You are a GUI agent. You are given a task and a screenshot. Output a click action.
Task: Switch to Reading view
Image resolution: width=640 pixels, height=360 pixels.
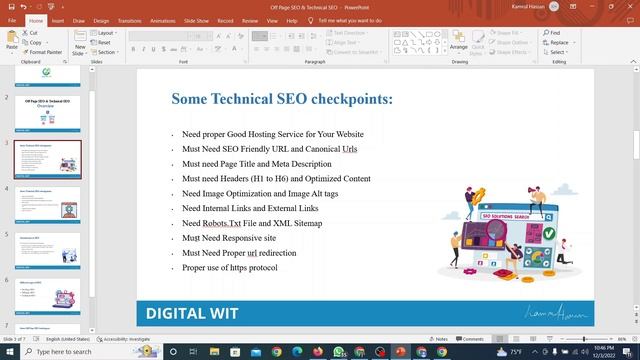(x=533, y=339)
